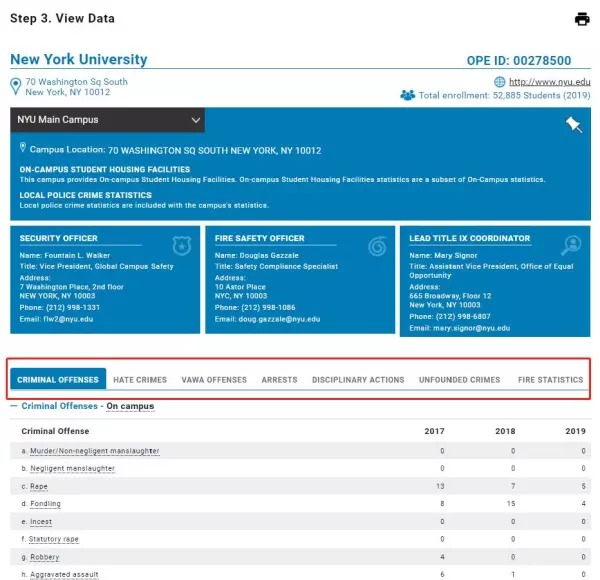The image size is (600, 580).
Task: Switch to the Hate Crimes tab
Action: pos(140,380)
